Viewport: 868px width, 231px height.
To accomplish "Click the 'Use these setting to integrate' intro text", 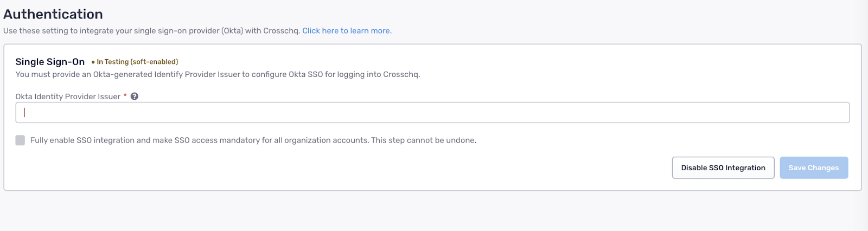I will [x=151, y=31].
